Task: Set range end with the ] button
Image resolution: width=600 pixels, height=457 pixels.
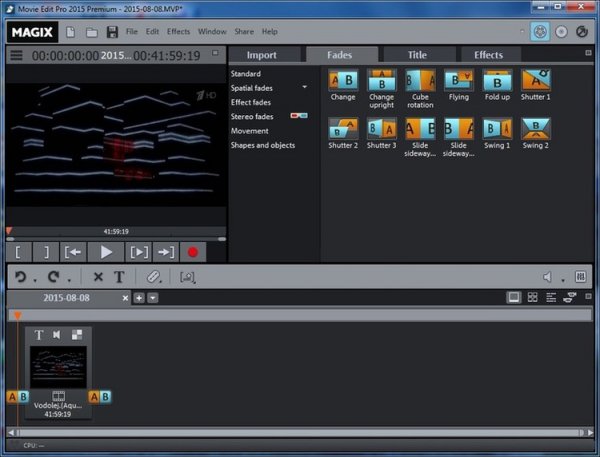Action: coord(46,252)
